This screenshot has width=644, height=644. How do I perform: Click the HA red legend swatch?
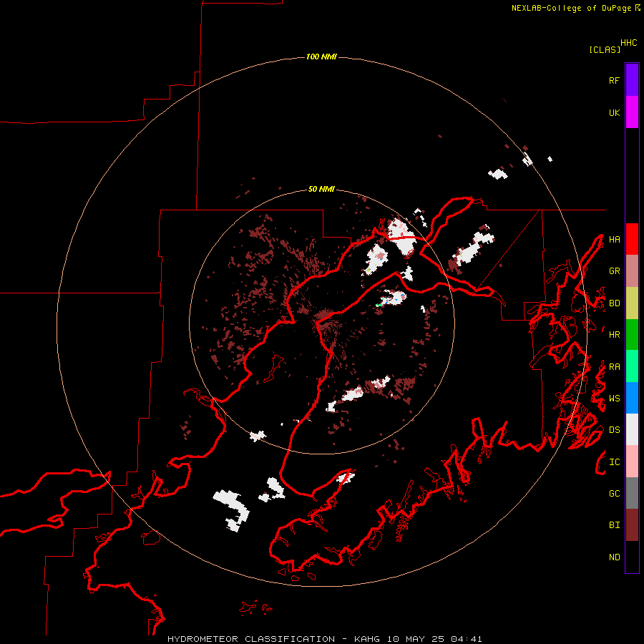[x=632, y=239]
